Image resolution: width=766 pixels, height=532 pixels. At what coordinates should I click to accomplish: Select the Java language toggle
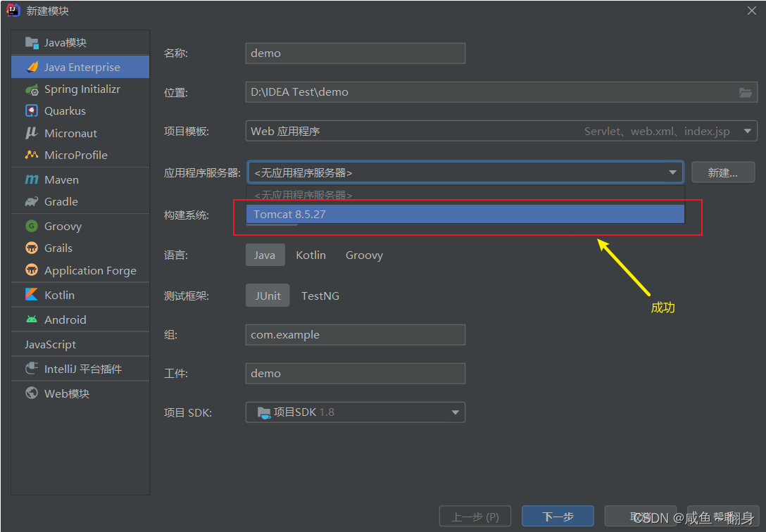265,255
